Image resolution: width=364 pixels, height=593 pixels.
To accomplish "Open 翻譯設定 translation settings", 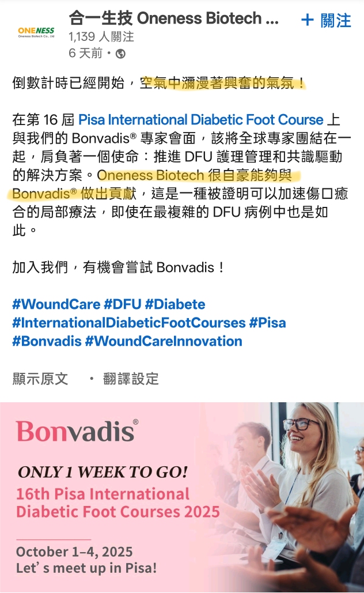I will point(131,379).
